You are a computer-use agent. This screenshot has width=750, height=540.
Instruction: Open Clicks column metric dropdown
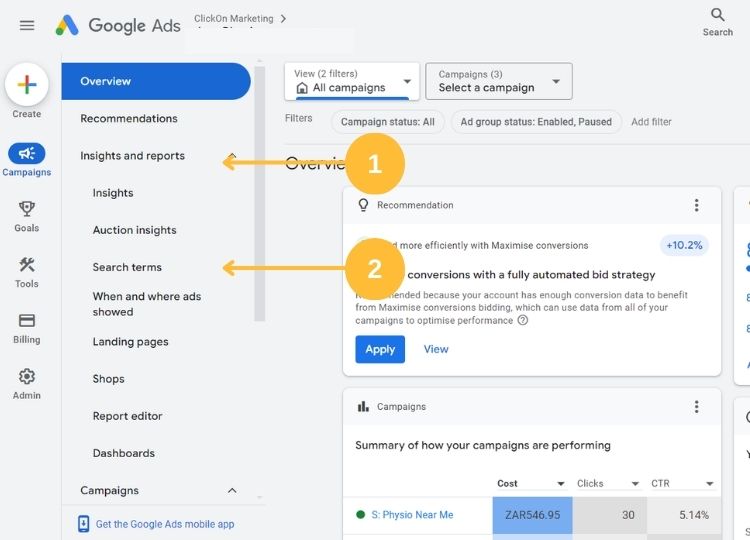pos(635,484)
